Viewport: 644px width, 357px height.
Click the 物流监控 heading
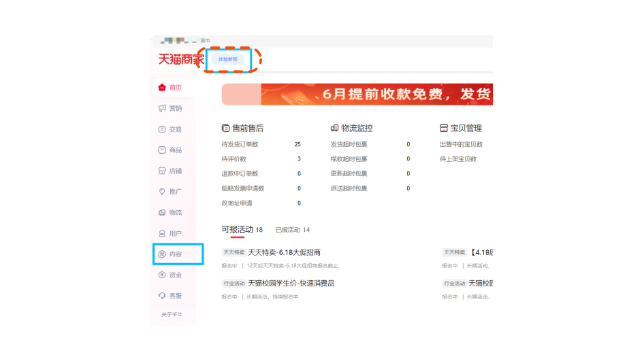(x=357, y=128)
